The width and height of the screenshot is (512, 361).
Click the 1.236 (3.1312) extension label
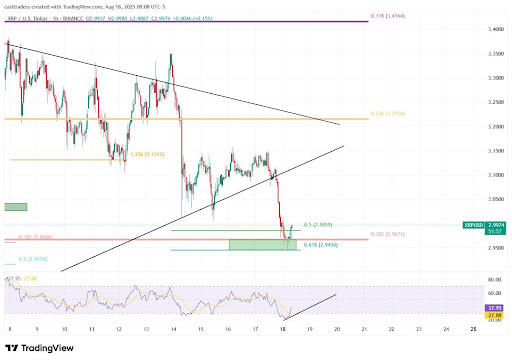click(147, 154)
